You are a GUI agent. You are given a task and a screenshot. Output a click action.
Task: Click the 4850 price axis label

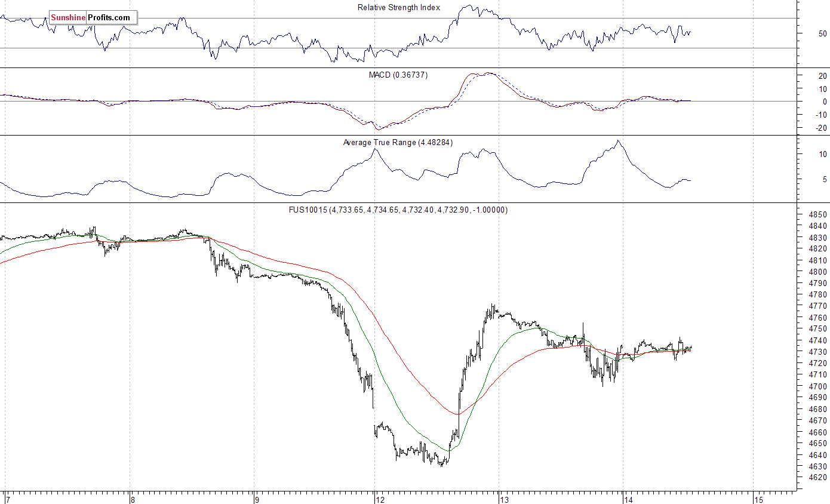(818, 215)
